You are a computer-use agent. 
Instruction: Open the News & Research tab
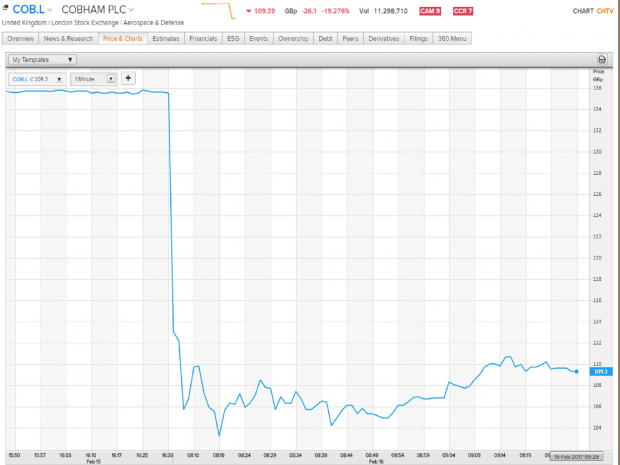tap(68, 38)
